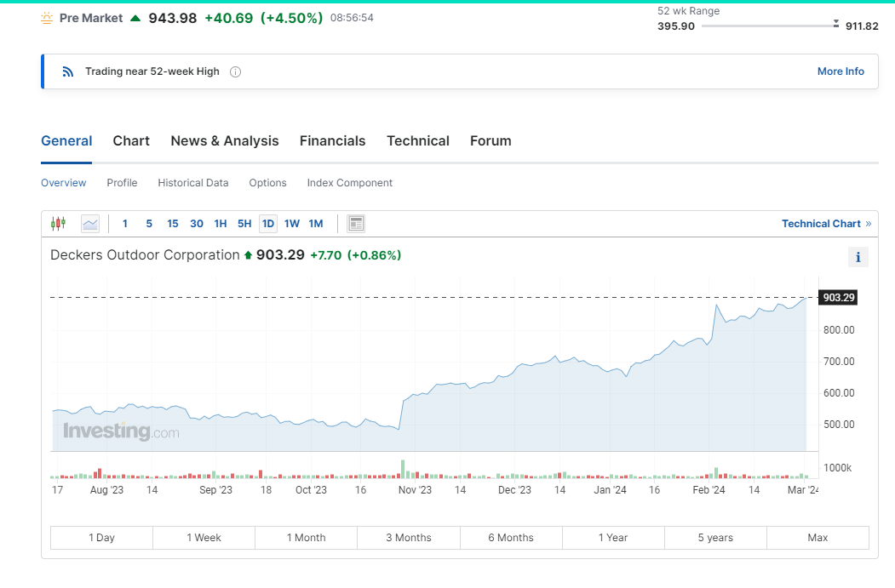Go to Overview sub-tab

coord(63,183)
